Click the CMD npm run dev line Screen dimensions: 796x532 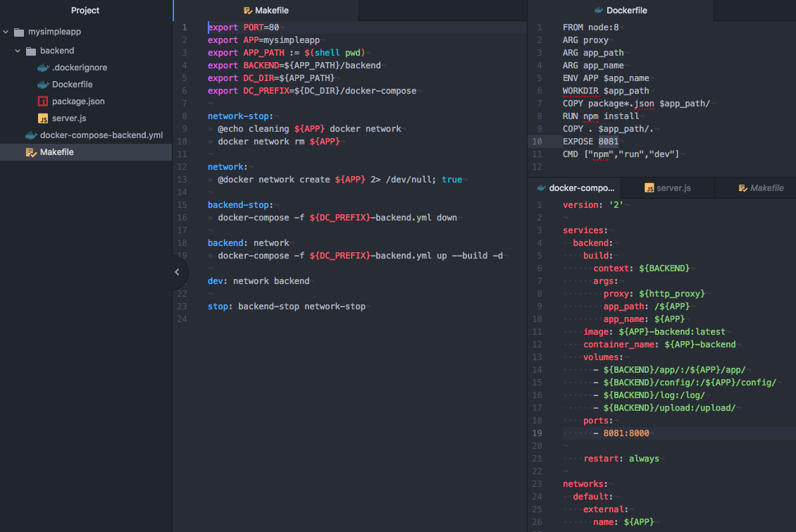point(621,154)
